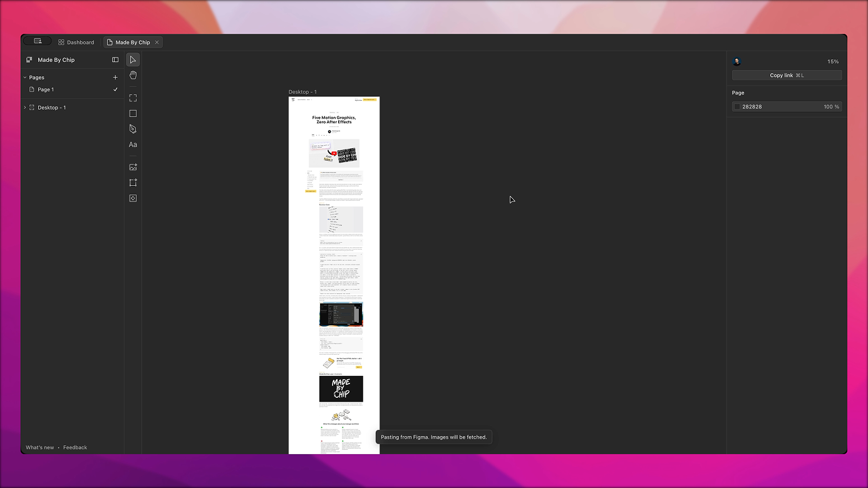Click the Desktop - 1 frame label on canvas
This screenshot has height=488, width=868.
pyautogui.click(x=302, y=92)
